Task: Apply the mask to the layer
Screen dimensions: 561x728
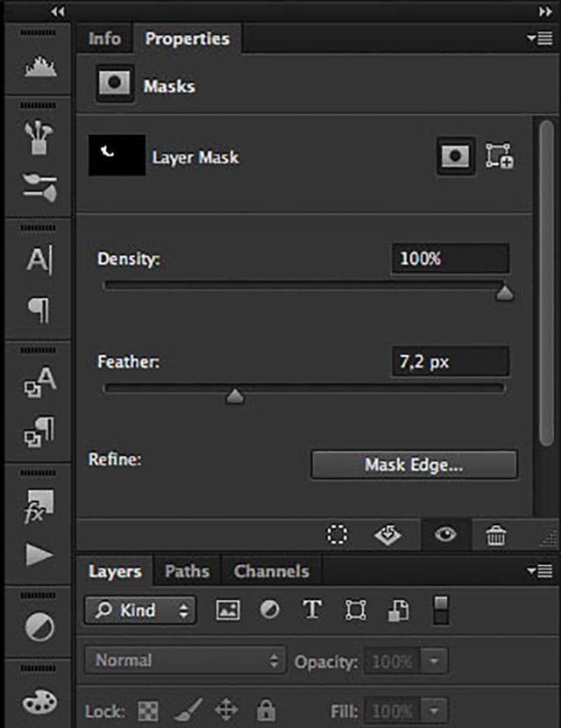Action: click(388, 535)
